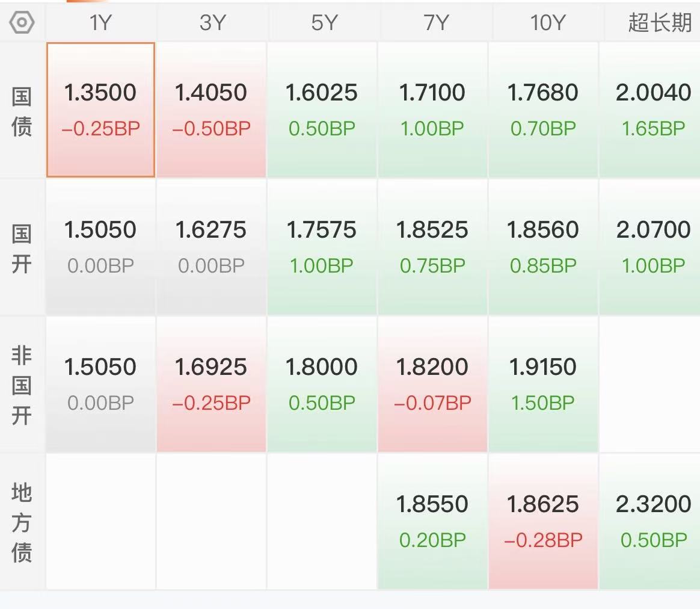Open the 国债 row label
This screenshot has height=609, width=700.
pyautogui.click(x=22, y=111)
